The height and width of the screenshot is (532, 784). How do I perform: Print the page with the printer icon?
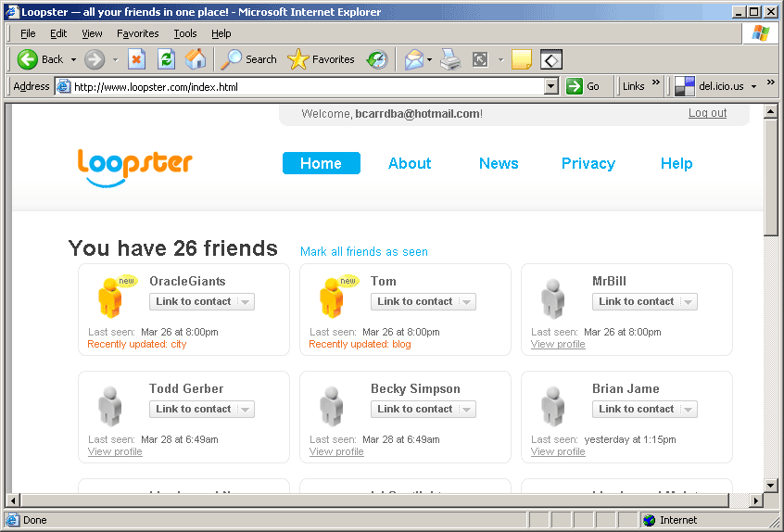(x=450, y=60)
